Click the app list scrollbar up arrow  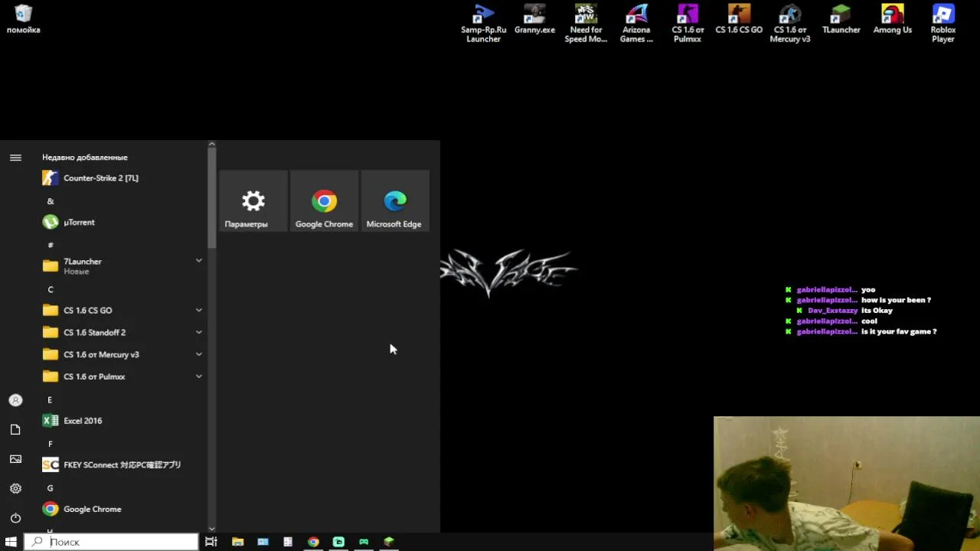(x=212, y=144)
